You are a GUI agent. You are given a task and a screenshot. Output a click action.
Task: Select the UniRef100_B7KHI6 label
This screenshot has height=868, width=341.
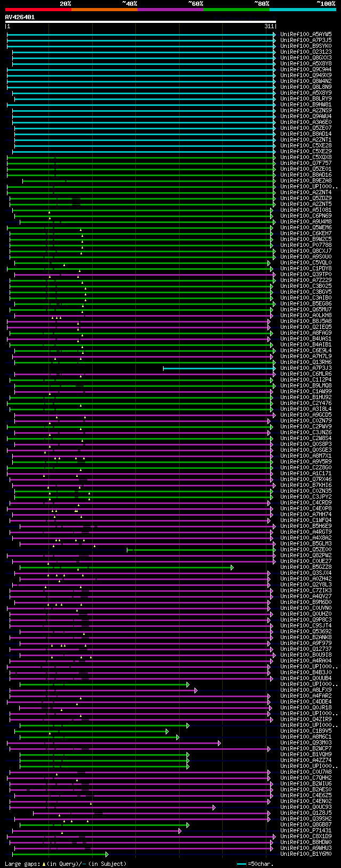(306, 485)
